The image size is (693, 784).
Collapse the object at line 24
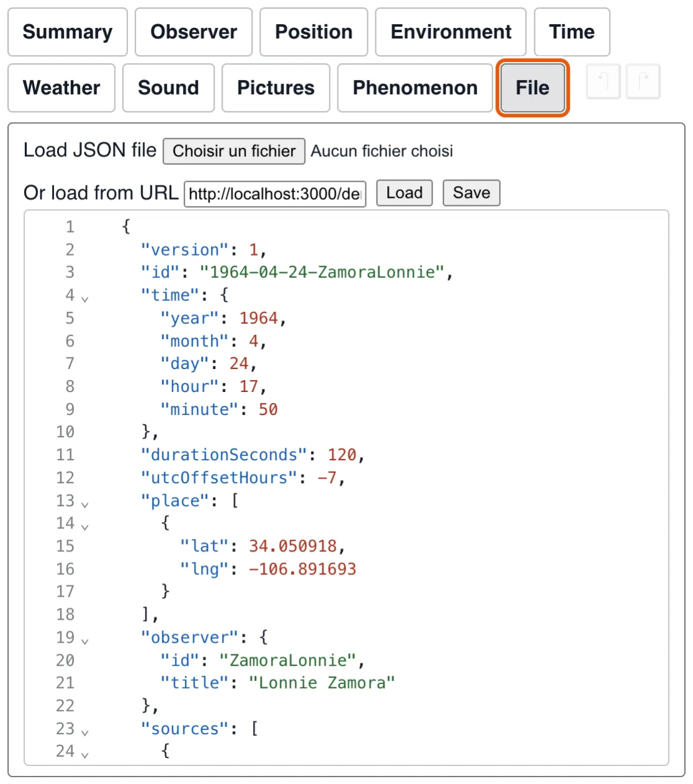(x=85, y=755)
